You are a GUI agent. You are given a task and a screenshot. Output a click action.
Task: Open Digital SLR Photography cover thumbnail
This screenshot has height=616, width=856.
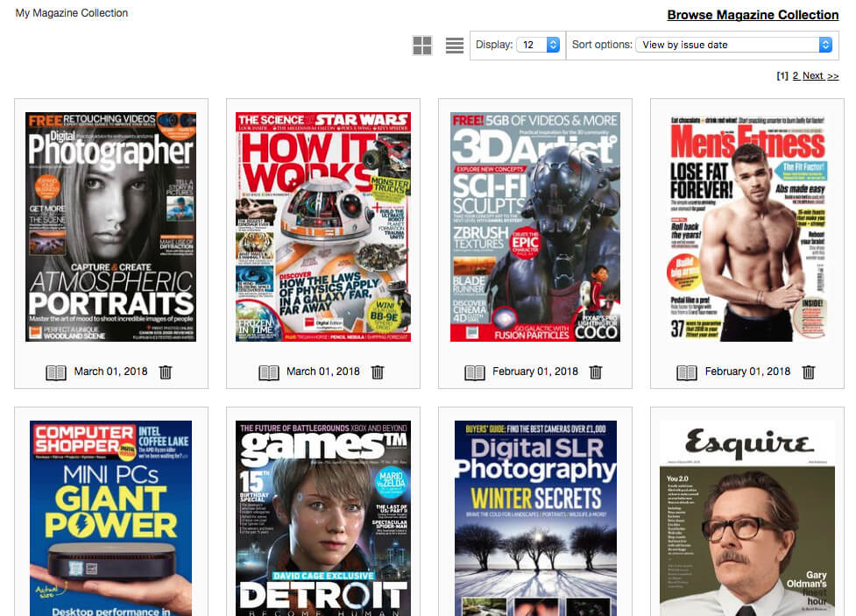[535, 518]
